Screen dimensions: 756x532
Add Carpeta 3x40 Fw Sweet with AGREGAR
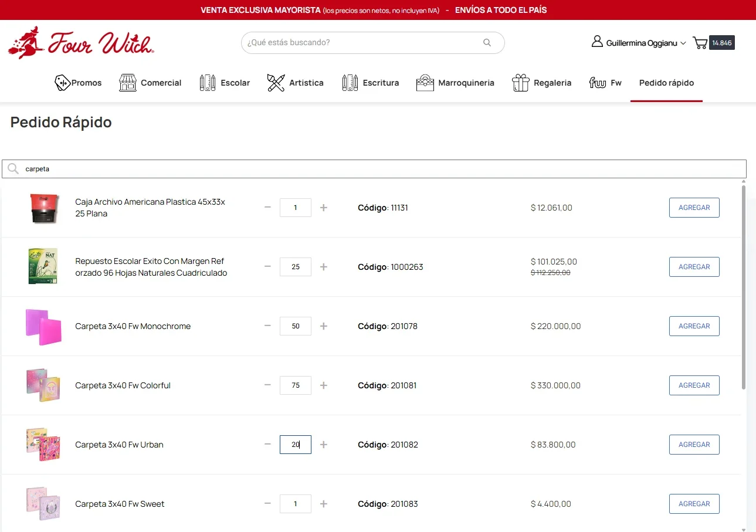[694, 504]
